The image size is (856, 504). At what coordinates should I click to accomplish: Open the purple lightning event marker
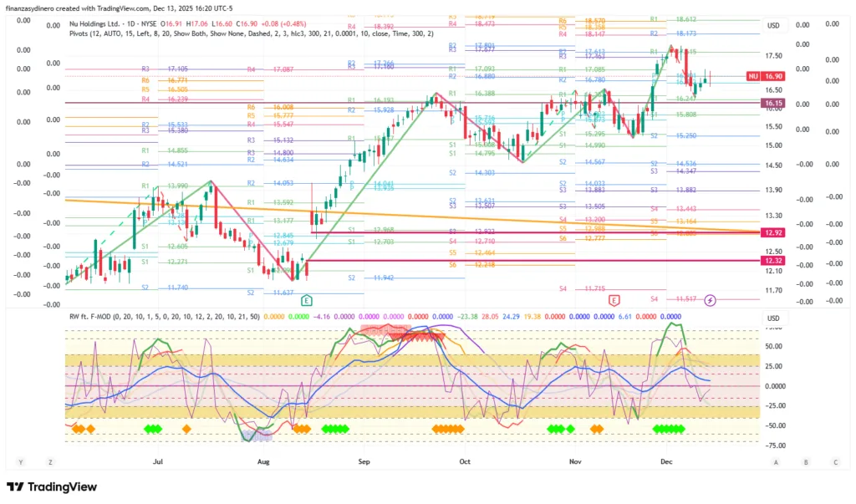[x=710, y=299]
